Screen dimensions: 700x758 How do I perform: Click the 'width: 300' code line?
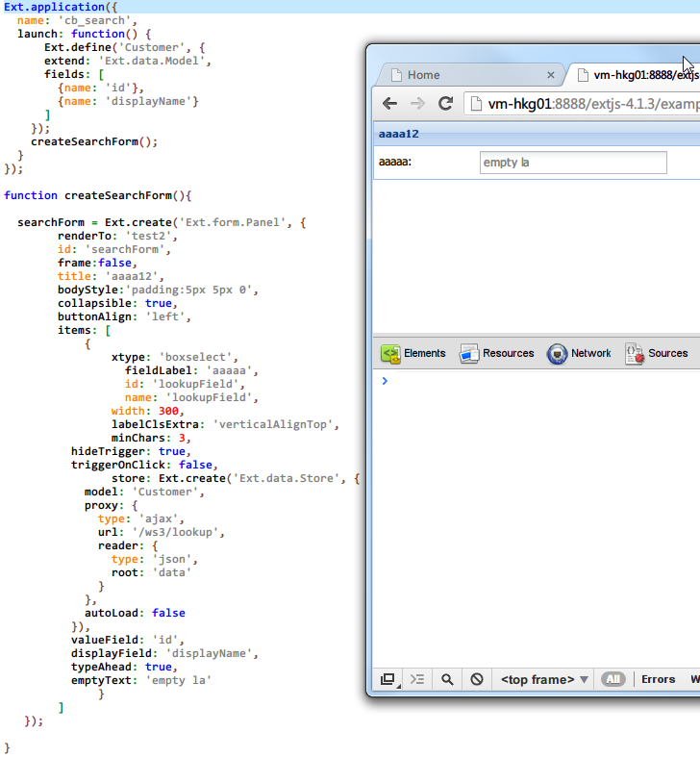click(148, 411)
